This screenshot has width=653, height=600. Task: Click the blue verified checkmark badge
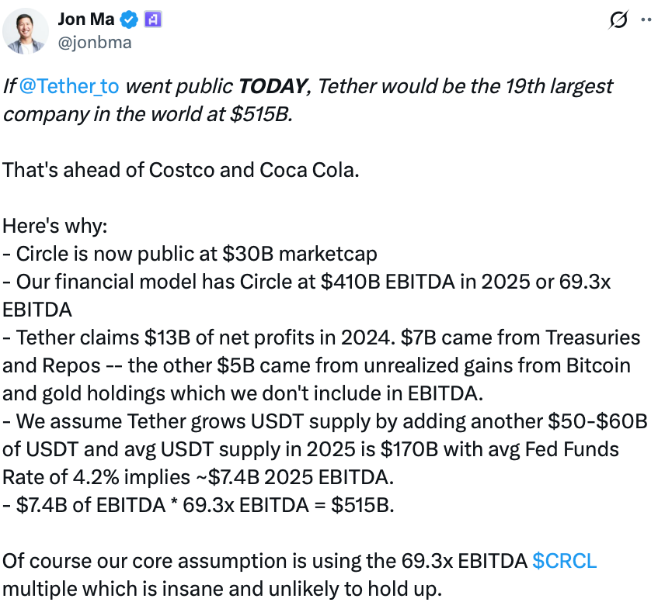click(129, 20)
